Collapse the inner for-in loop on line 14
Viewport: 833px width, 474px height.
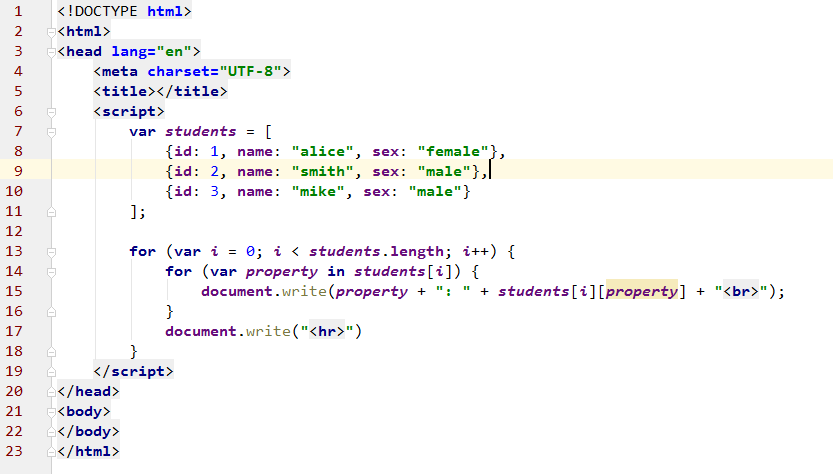(x=51, y=273)
